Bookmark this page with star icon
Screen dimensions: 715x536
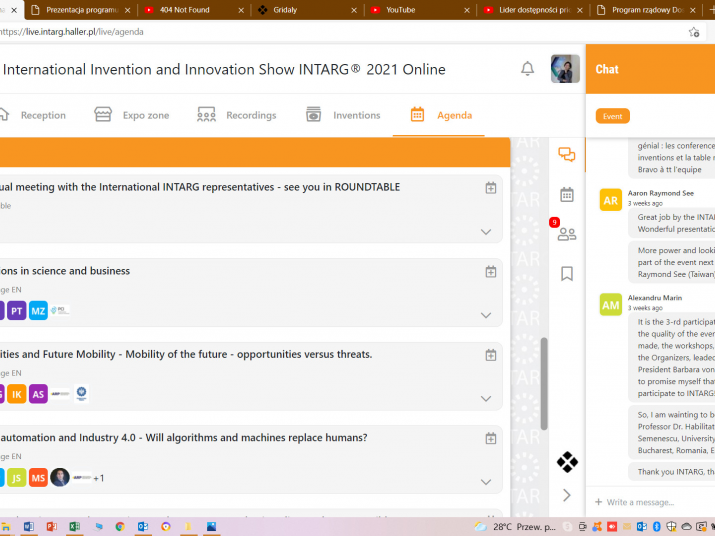694,32
